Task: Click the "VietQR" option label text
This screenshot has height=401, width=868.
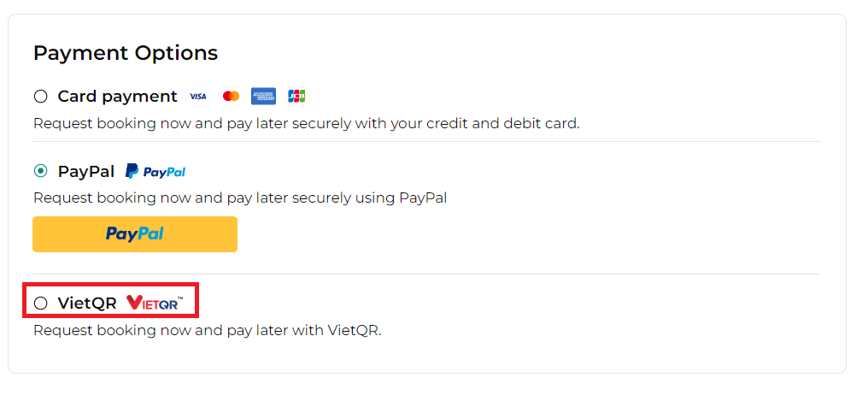Action: coord(86,303)
